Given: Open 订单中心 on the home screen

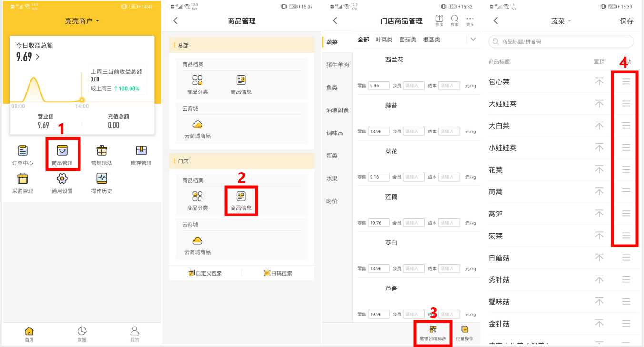Looking at the screenshot, I should pos(22,156).
